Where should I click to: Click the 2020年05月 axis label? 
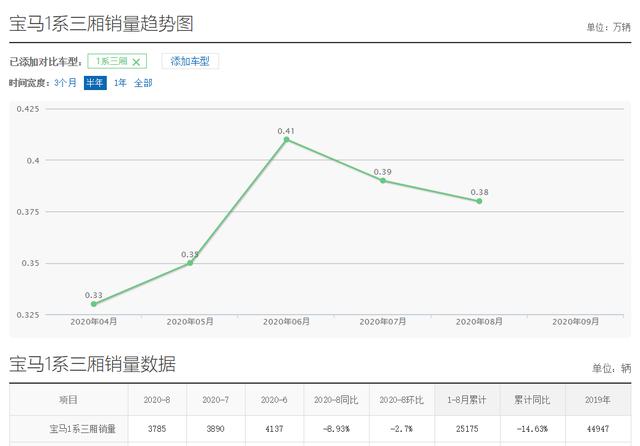coord(190,322)
